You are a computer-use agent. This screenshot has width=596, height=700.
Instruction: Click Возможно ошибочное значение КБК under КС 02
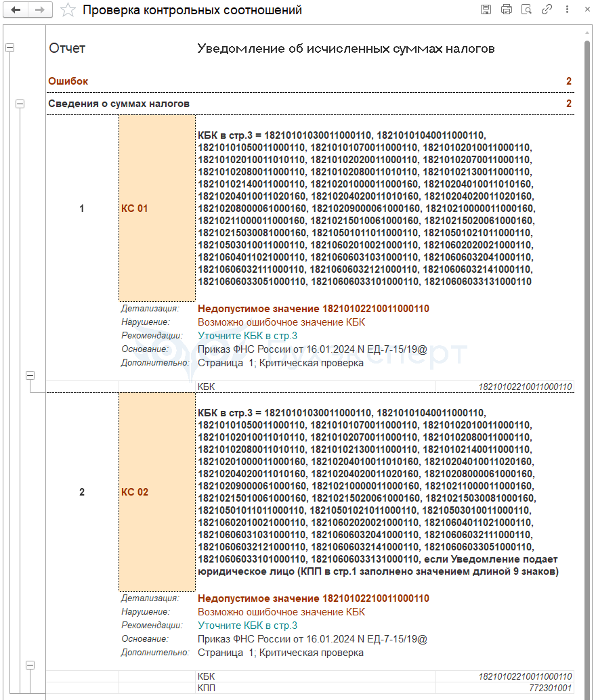[x=282, y=612]
